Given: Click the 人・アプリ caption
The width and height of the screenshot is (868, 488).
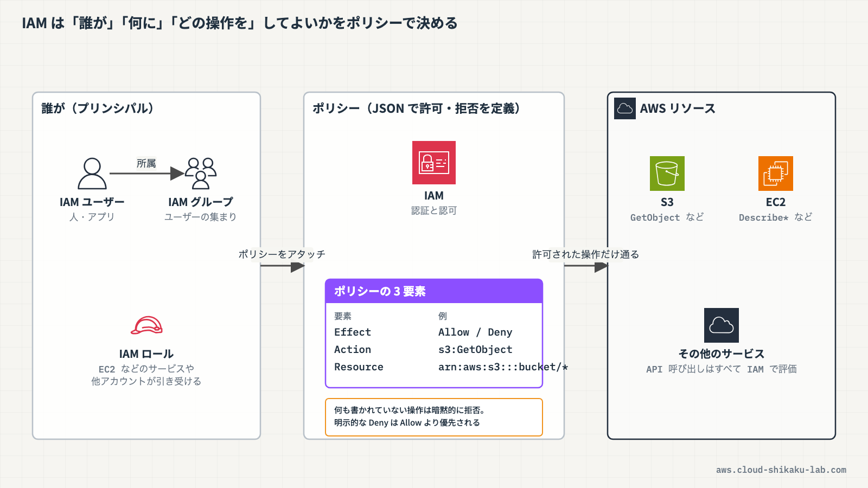Looking at the screenshot, I should point(92,217).
